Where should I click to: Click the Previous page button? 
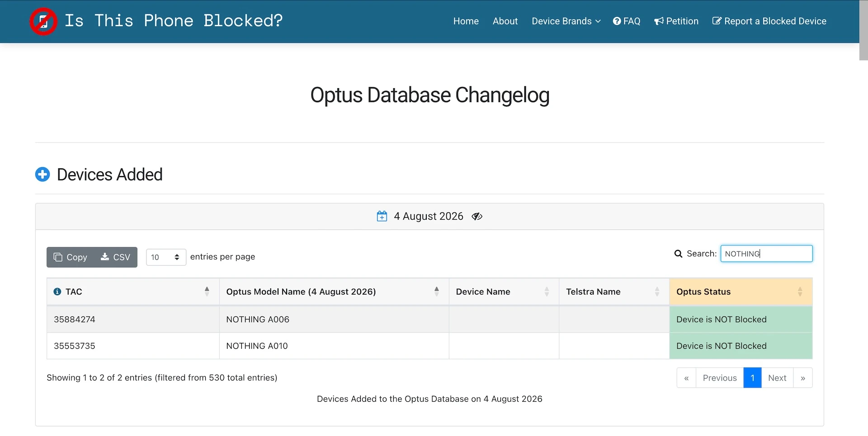(720, 378)
